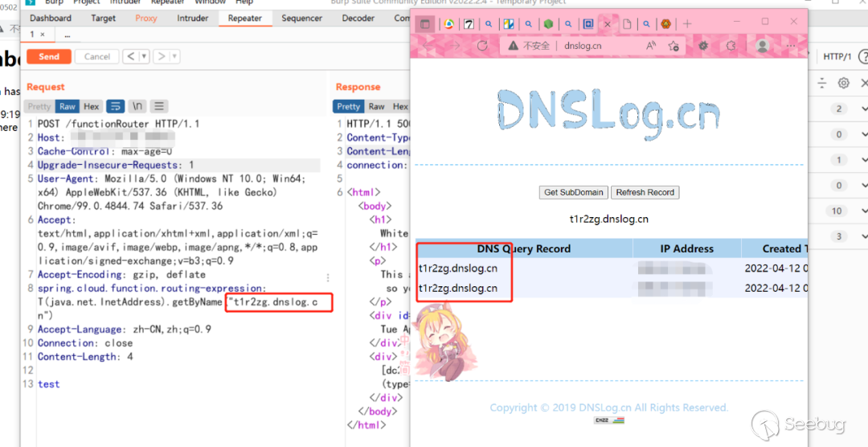Screen dimensions: 868x447
Task: Open the Intruder tab in Burp
Action: (193, 18)
